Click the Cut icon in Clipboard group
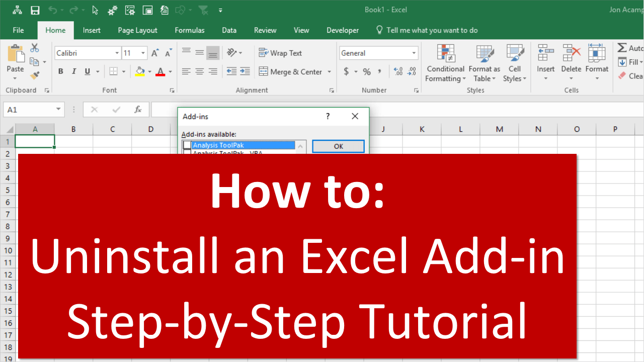Image resolution: width=644 pixels, height=362 pixels. [x=34, y=47]
